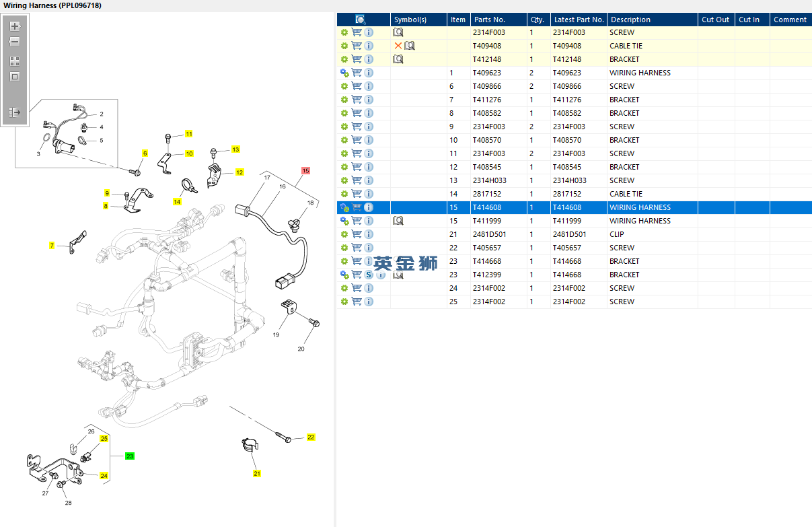Add 2817152 CABLE TIE to the cart

pyautogui.click(x=357, y=194)
